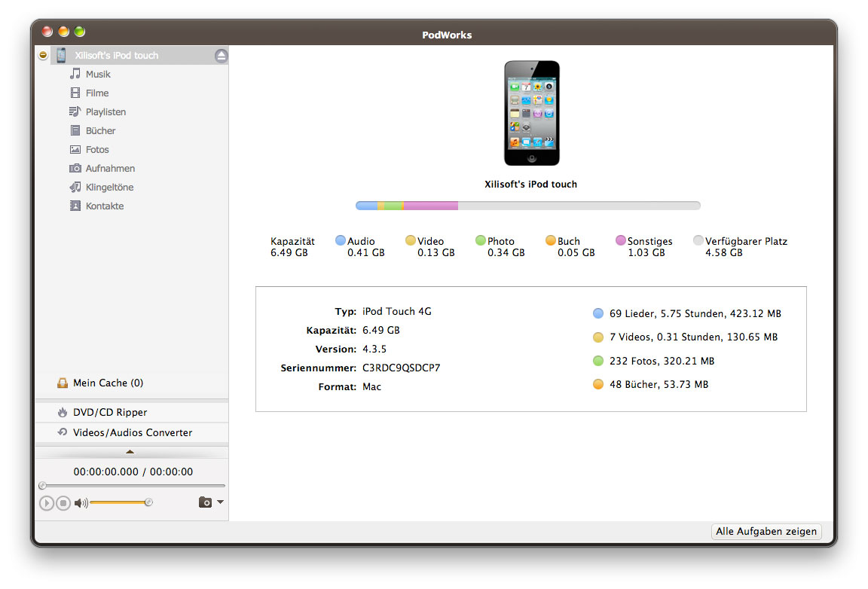868x589 pixels.
Task: Open Playlisten in the sidebar
Action: point(105,111)
